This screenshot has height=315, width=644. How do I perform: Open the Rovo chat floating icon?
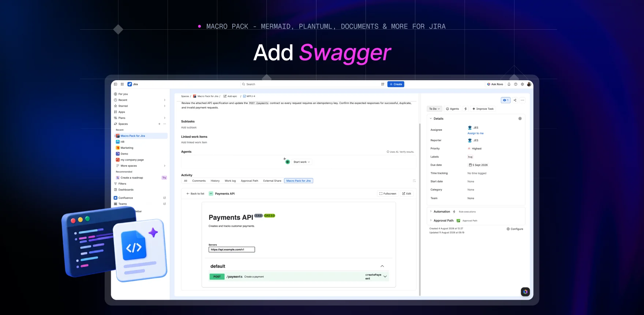[525, 292]
